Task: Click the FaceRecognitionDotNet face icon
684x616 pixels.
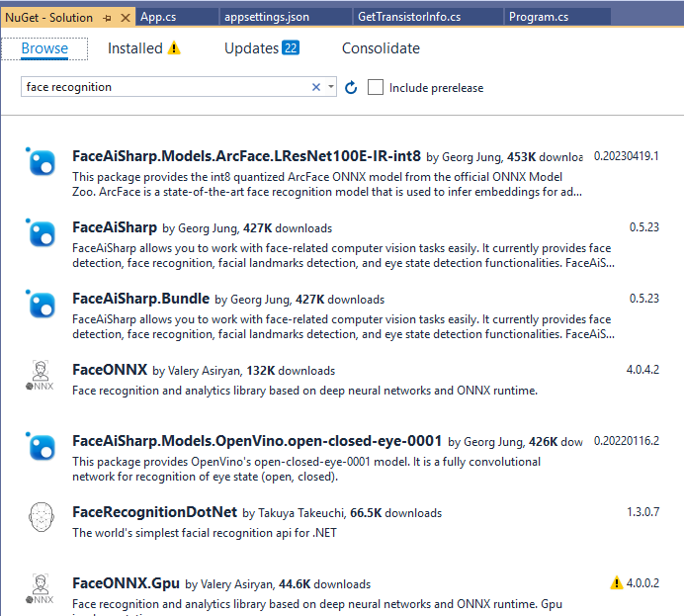Action: [42, 517]
